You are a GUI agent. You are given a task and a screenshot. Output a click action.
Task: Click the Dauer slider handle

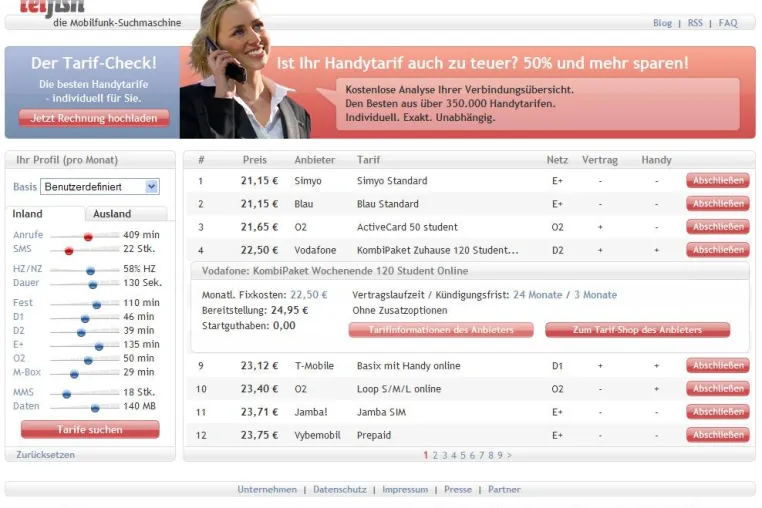[x=93, y=285]
